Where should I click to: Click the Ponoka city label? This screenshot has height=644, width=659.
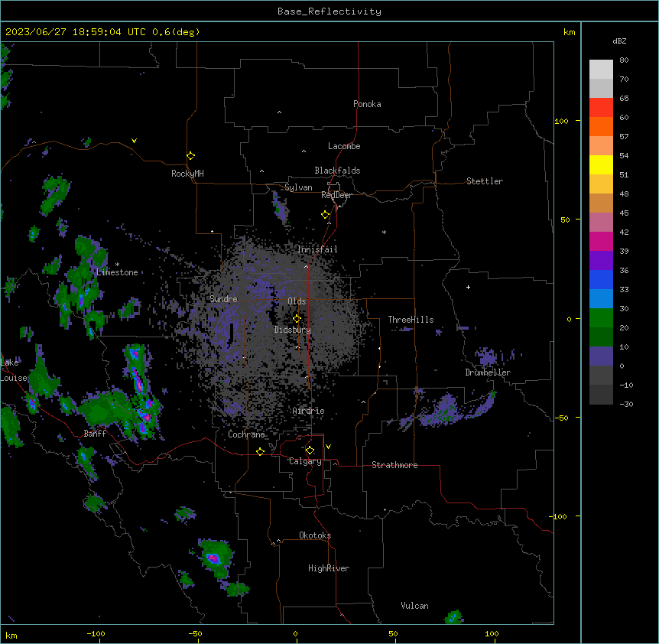(x=367, y=104)
